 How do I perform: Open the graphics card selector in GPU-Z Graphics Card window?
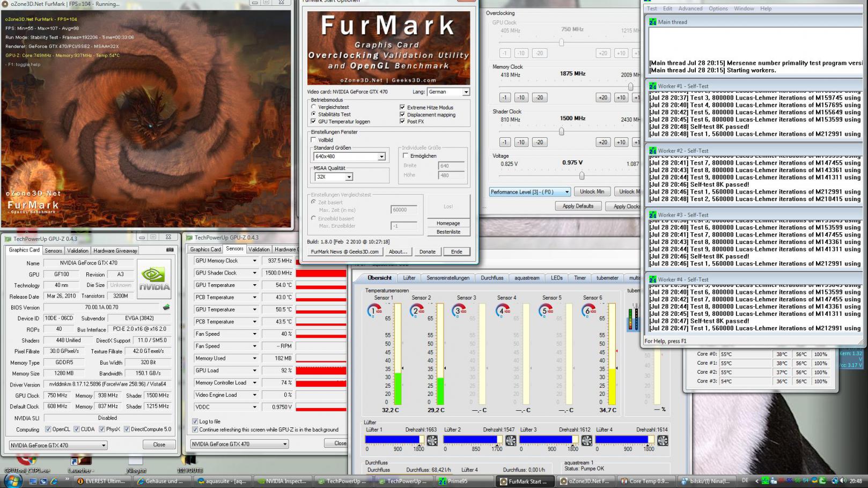tap(58, 445)
